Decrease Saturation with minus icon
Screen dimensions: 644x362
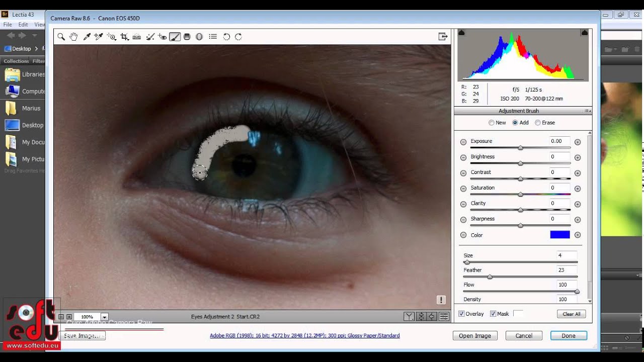coord(463,189)
